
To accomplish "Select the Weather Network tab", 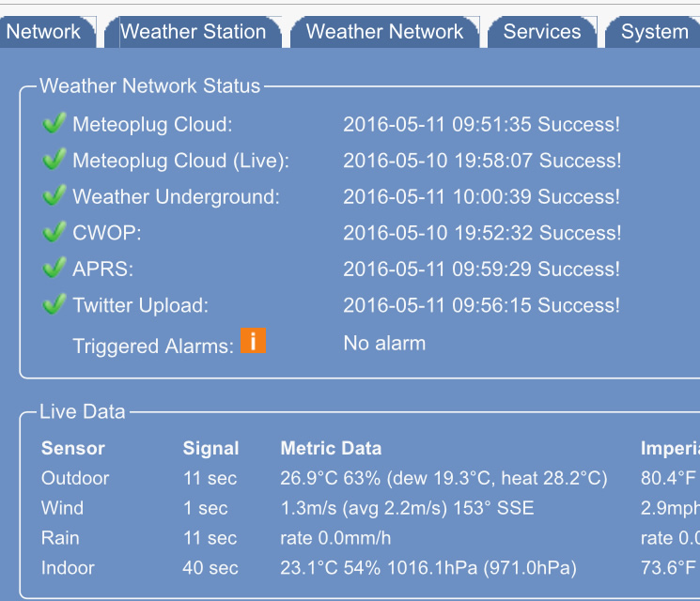I will click(384, 32).
